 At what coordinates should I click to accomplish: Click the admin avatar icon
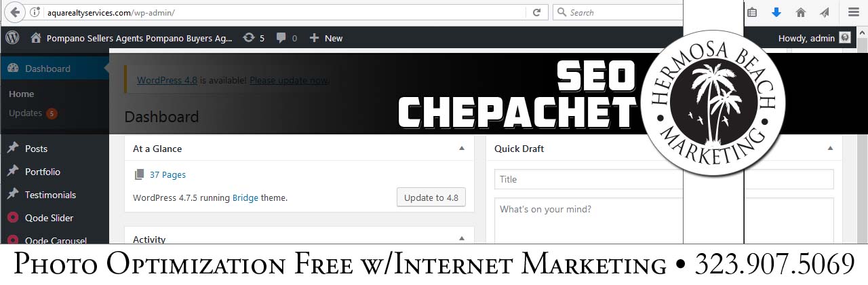pos(845,38)
